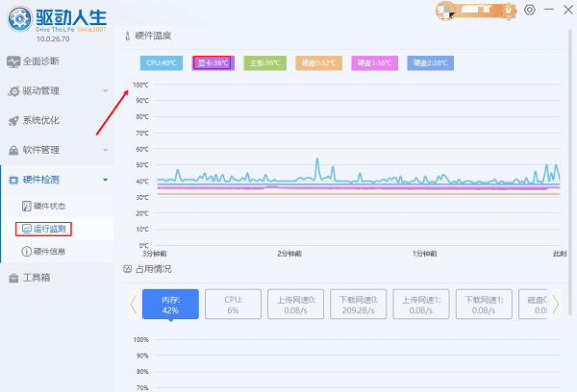
Task: Open the 全面诊断 diagnosis icon
Action: coord(13,61)
